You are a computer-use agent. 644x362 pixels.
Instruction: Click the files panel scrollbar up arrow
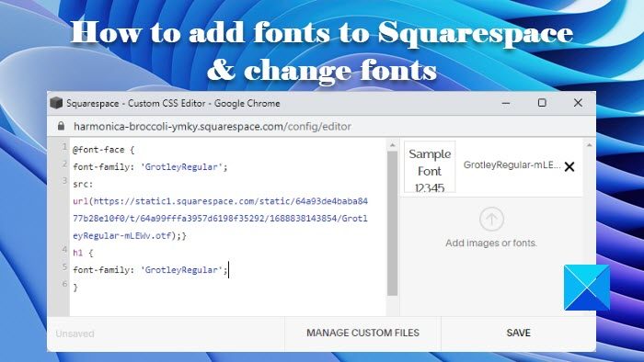coord(590,145)
